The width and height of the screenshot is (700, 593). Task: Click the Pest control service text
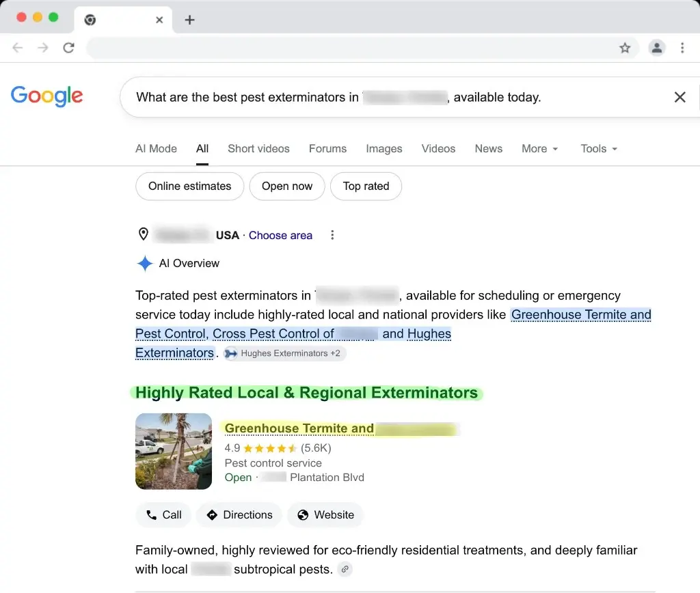pos(273,463)
